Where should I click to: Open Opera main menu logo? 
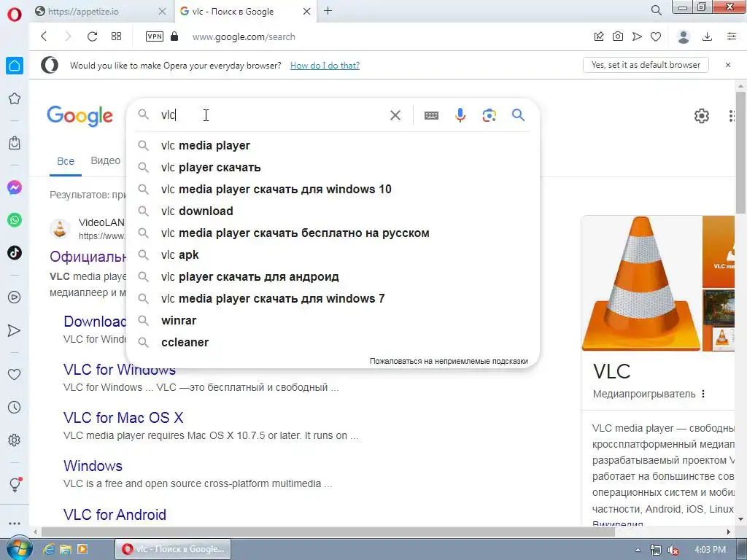tap(15, 15)
